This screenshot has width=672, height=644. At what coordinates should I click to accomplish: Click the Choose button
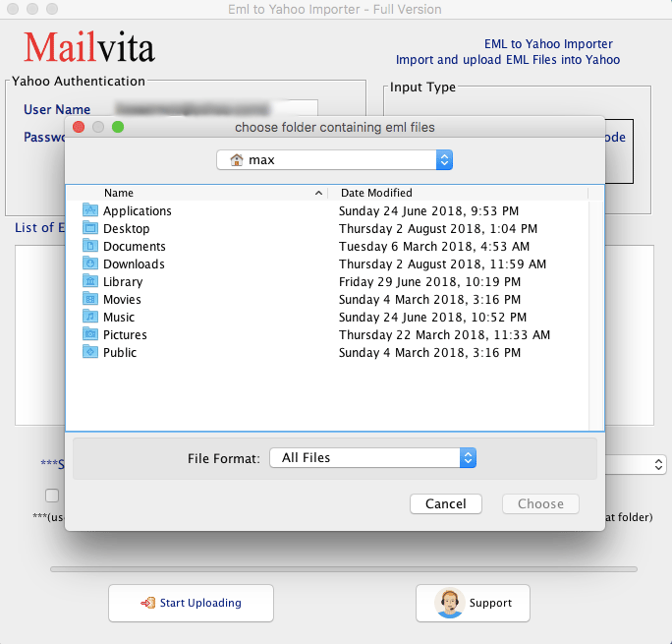coord(540,503)
